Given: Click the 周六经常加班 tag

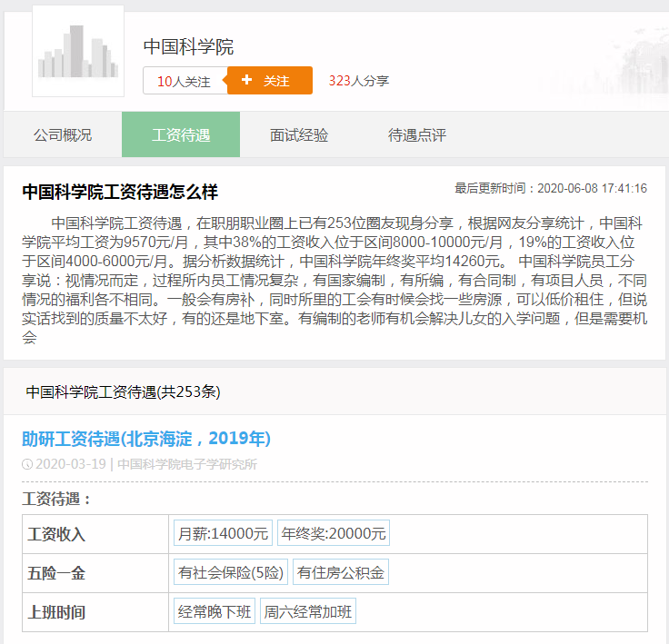Looking at the screenshot, I should click(307, 611).
